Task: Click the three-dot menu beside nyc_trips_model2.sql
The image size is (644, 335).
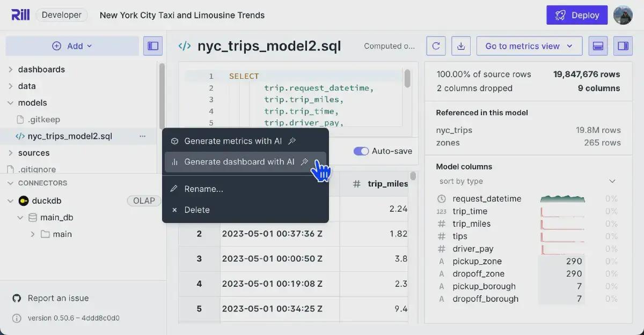Action: pyautogui.click(x=142, y=136)
